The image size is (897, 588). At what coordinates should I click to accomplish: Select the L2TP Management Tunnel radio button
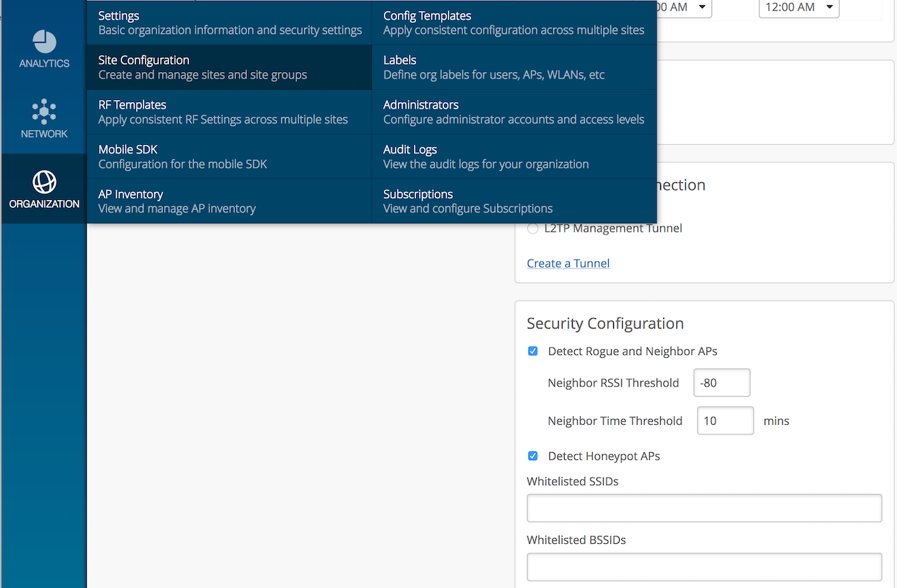(x=533, y=229)
